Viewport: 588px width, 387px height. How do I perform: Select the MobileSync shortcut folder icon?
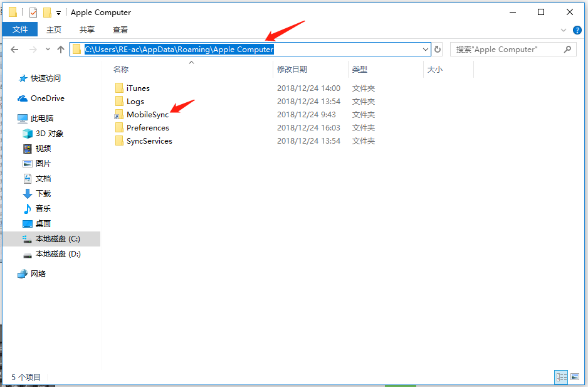119,115
